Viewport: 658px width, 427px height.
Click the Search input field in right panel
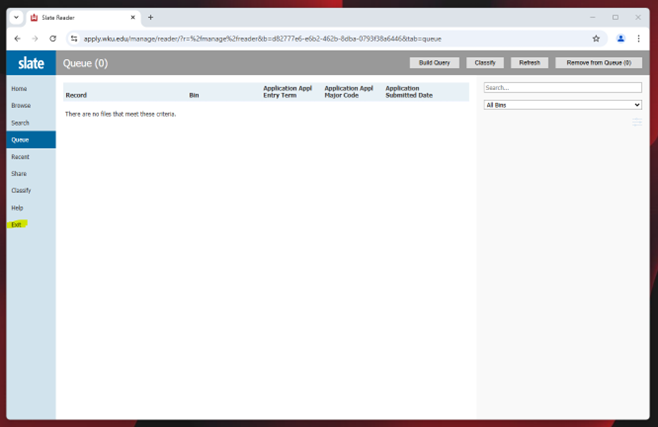(x=562, y=88)
